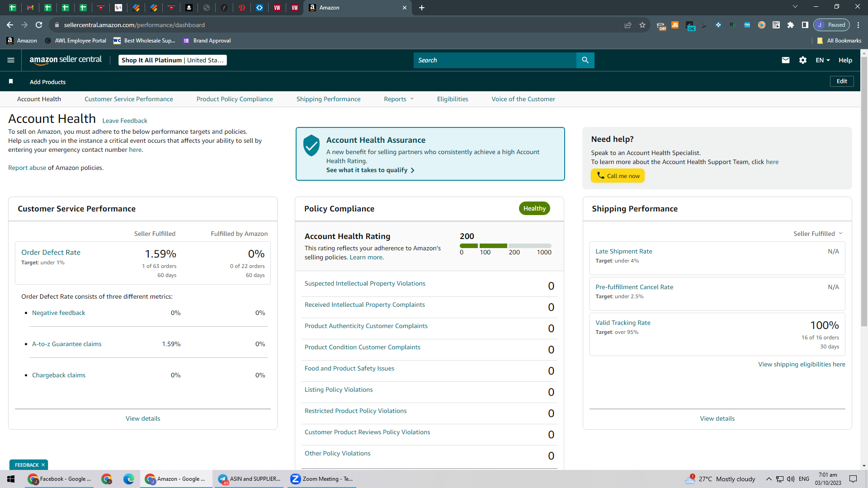This screenshot has width=868, height=488.
Task: Click the Healthy status badge
Action: pos(534,208)
